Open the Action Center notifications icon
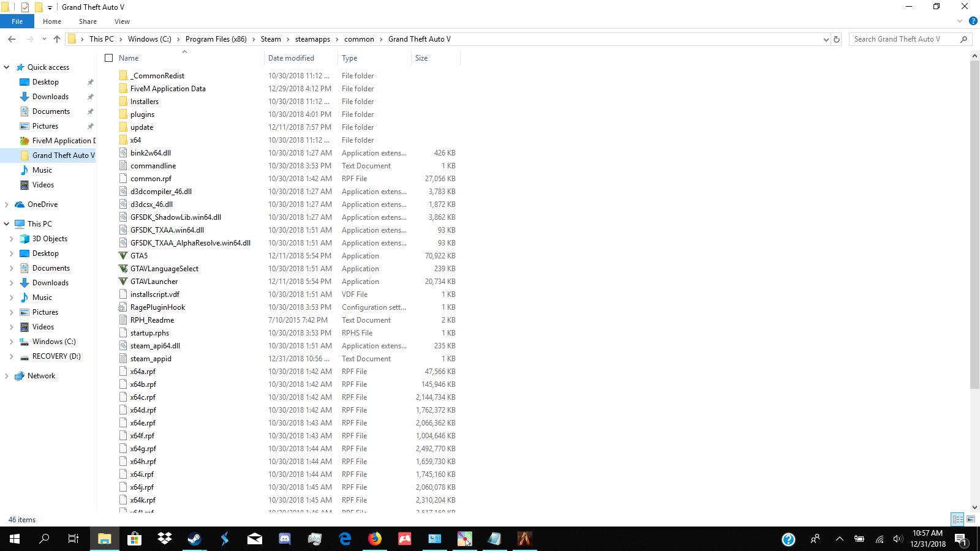980x551 pixels. (x=960, y=539)
